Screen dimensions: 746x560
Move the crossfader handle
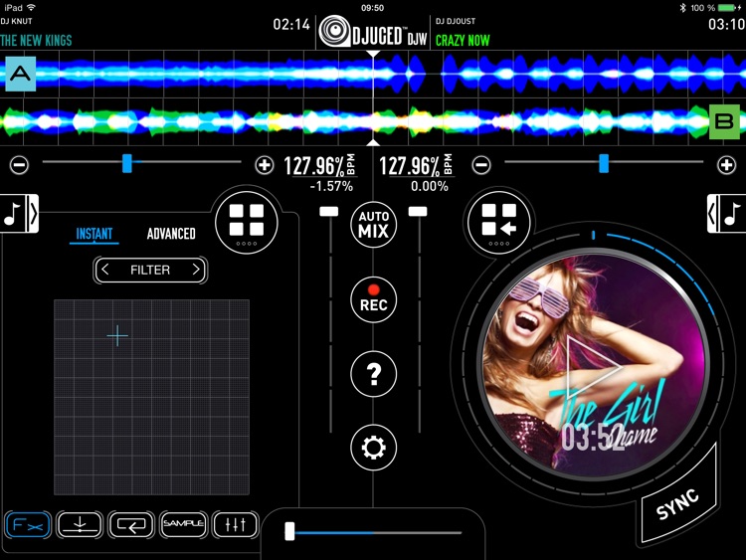click(x=289, y=531)
